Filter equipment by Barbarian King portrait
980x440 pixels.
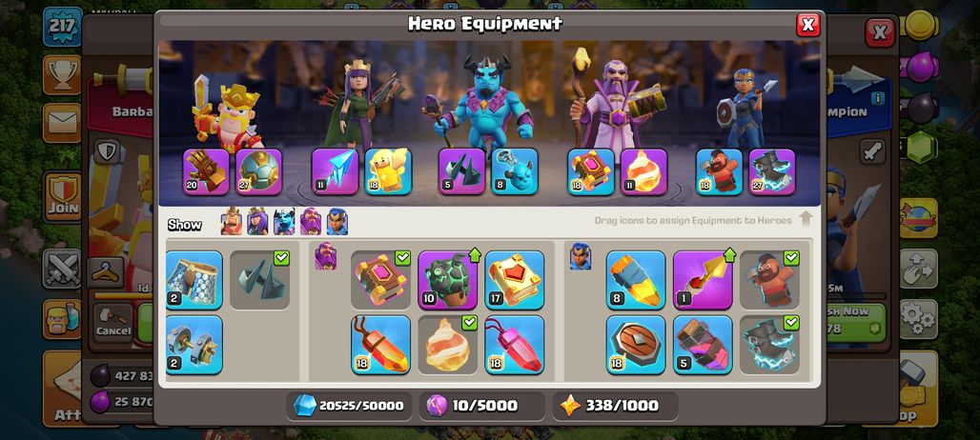(232, 222)
